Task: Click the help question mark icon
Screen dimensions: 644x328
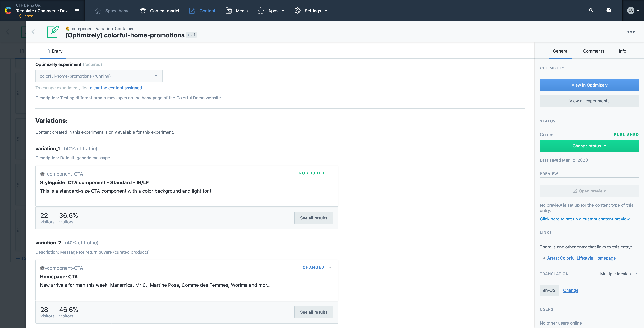Action: click(x=609, y=10)
